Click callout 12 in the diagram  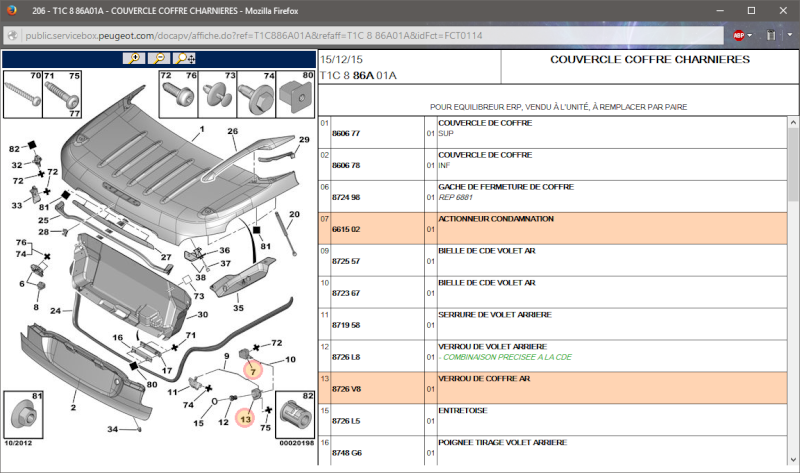223,422
